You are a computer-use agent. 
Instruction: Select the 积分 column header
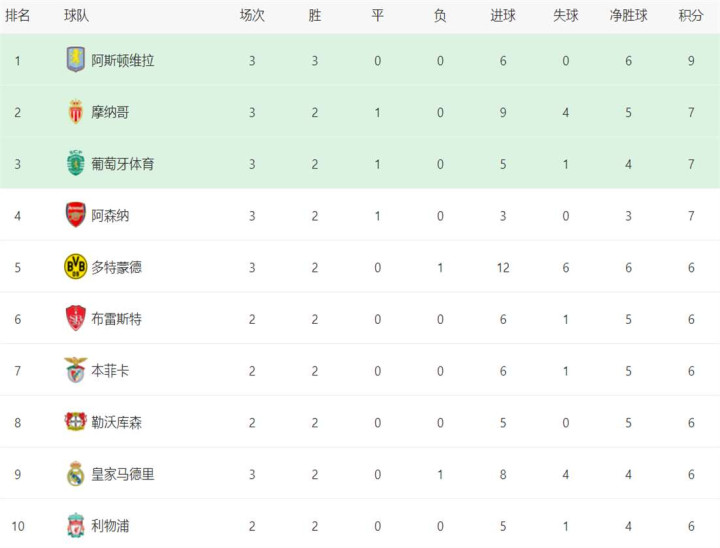691,16
